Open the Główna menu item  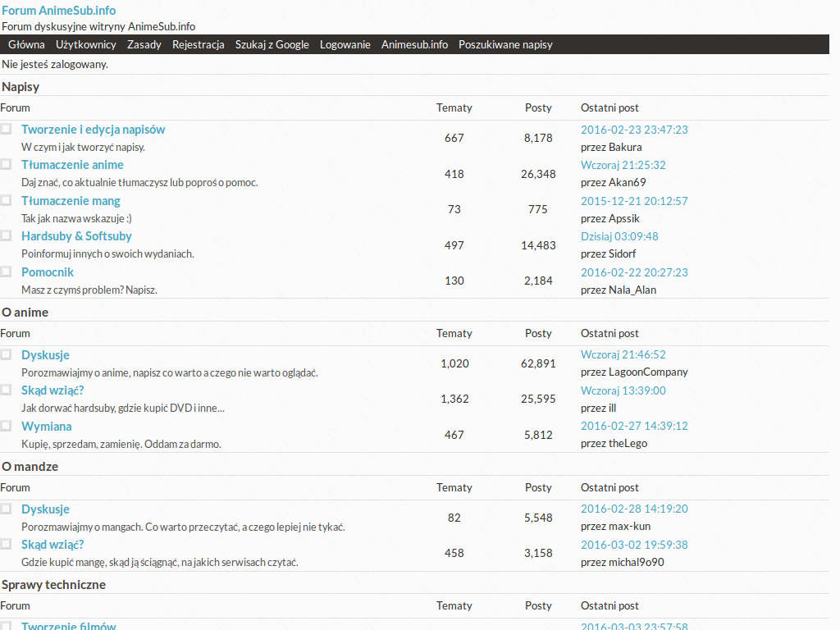[x=26, y=44]
